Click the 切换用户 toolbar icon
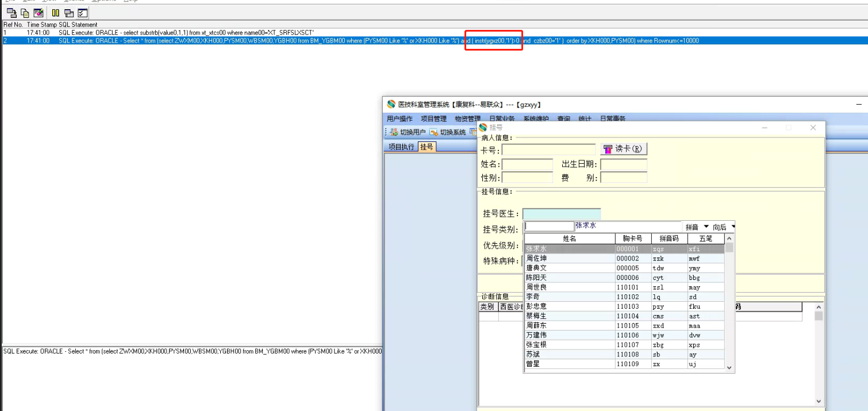The image size is (868, 411). click(x=394, y=132)
